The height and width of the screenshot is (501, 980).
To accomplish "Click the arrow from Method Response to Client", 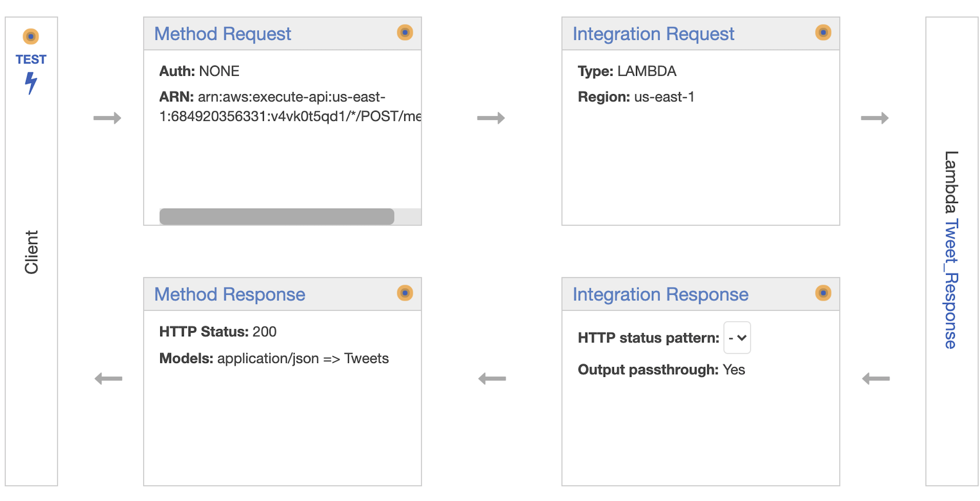I will point(108,379).
